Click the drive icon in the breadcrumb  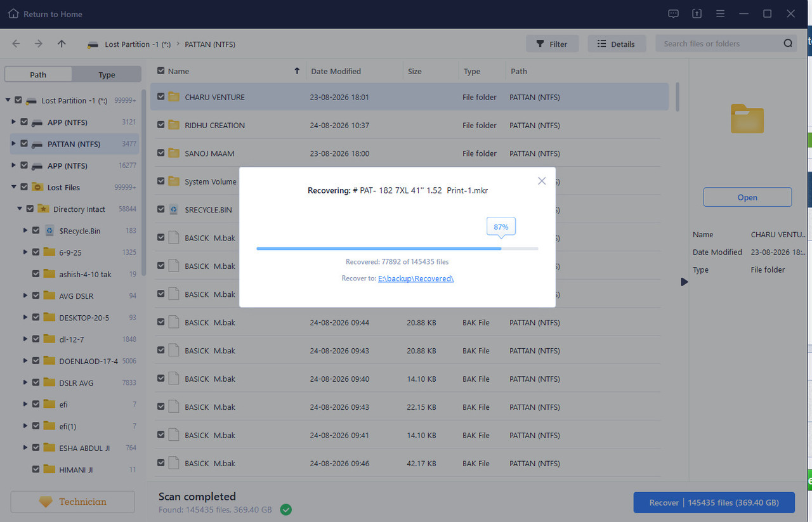93,44
